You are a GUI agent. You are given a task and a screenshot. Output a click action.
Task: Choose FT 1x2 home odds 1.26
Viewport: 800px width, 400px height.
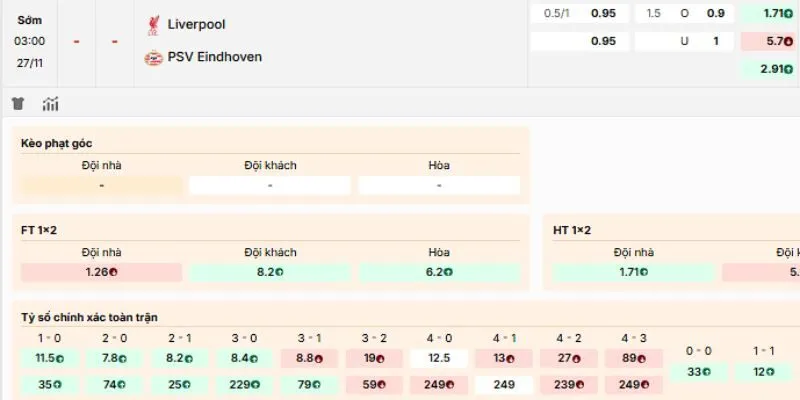click(x=102, y=272)
